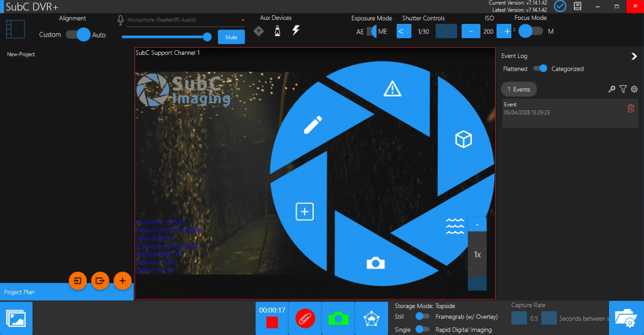Click the zoom slider below 1x
This screenshot has width=644, height=335.
(477, 284)
